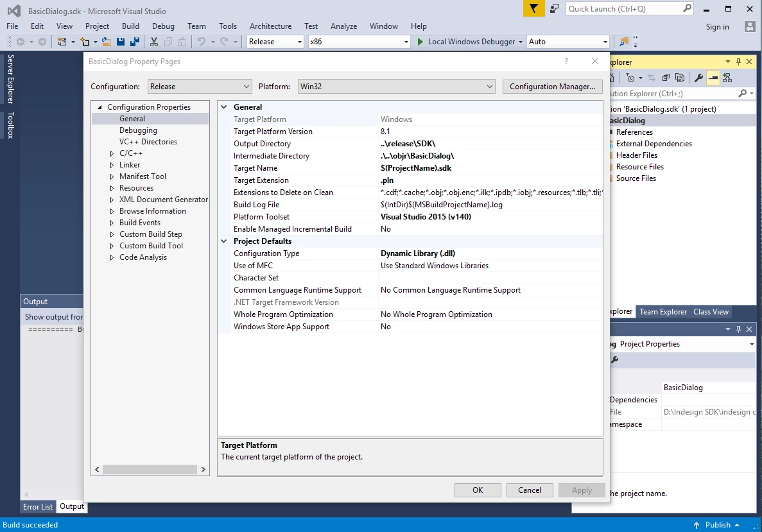
Task: Click Show All Files icon in Solution Explorer
Action: [680, 78]
